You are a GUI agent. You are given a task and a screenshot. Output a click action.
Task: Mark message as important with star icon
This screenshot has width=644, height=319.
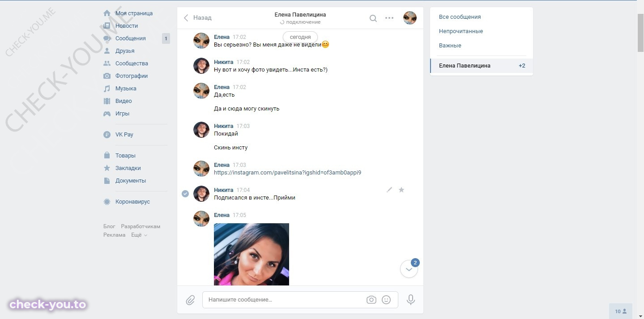click(x=401, y=190)
